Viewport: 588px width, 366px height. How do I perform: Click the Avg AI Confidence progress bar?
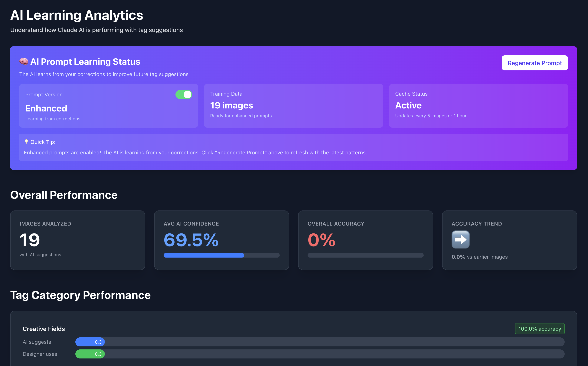[221, 255]
